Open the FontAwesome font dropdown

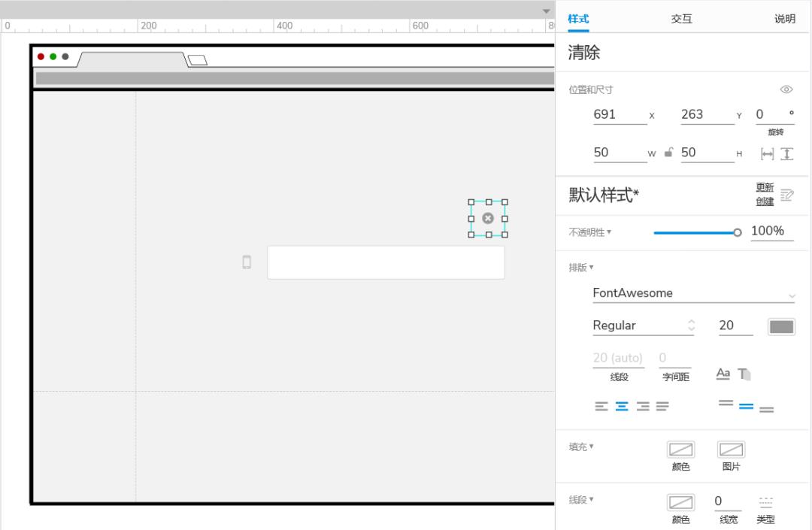694,293
